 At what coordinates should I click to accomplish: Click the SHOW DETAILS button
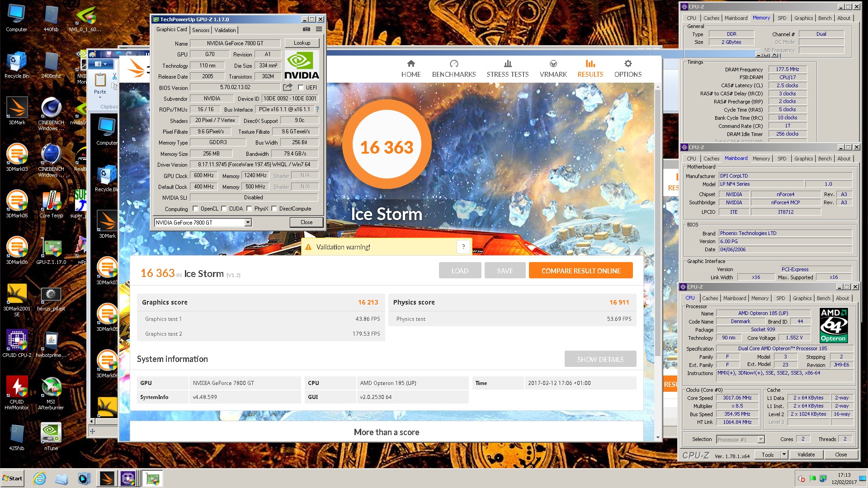[x=600, y=359]
